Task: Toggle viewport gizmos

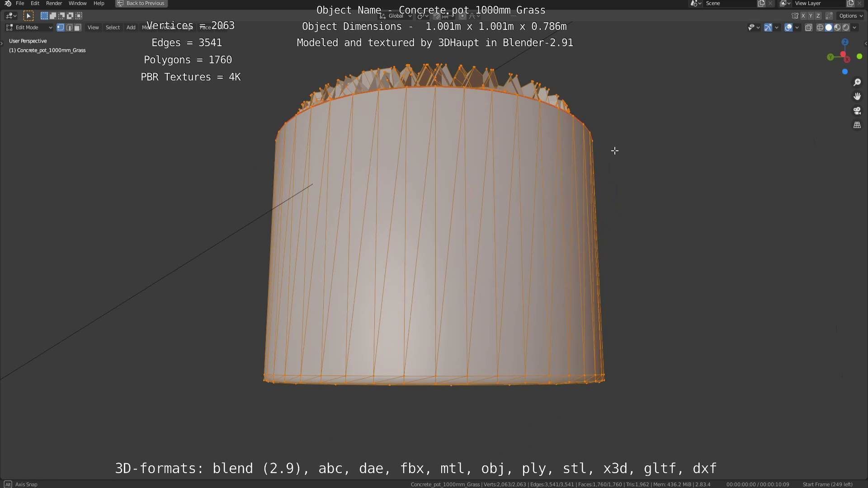Action: click(768, 28)
